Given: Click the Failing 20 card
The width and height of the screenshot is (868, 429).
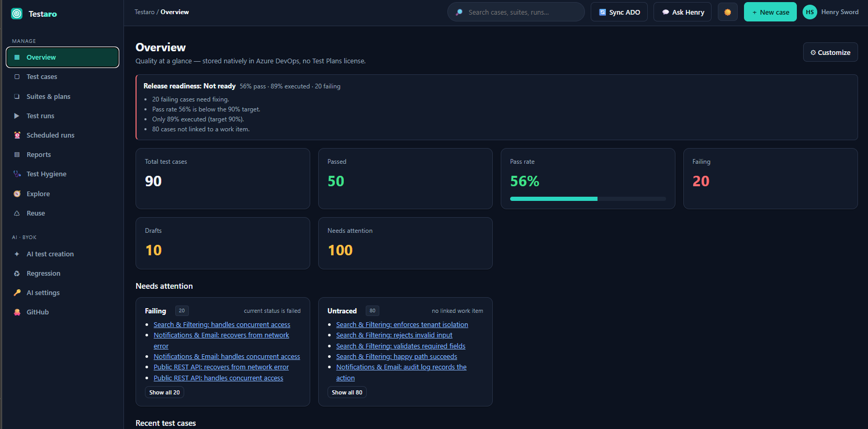Looking at the screenshot, I should [x=770, y=179].
